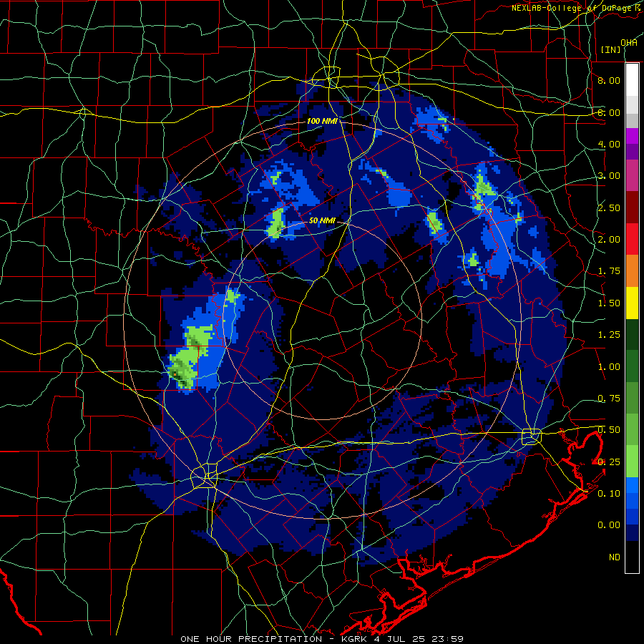Click the '1.50' legend value
Screen dimensions: 644x644
609,303
